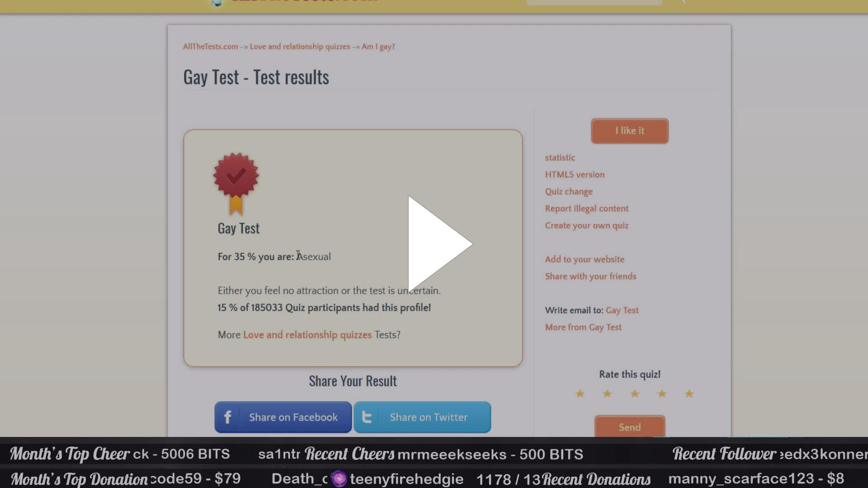
Task: Expand the Quiz change option
Action: [568, 191]
